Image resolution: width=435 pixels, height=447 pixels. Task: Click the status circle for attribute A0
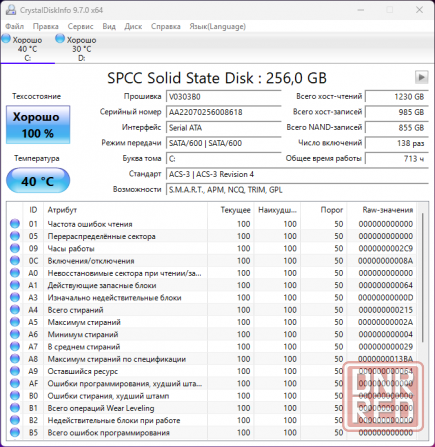coord(15,273)
